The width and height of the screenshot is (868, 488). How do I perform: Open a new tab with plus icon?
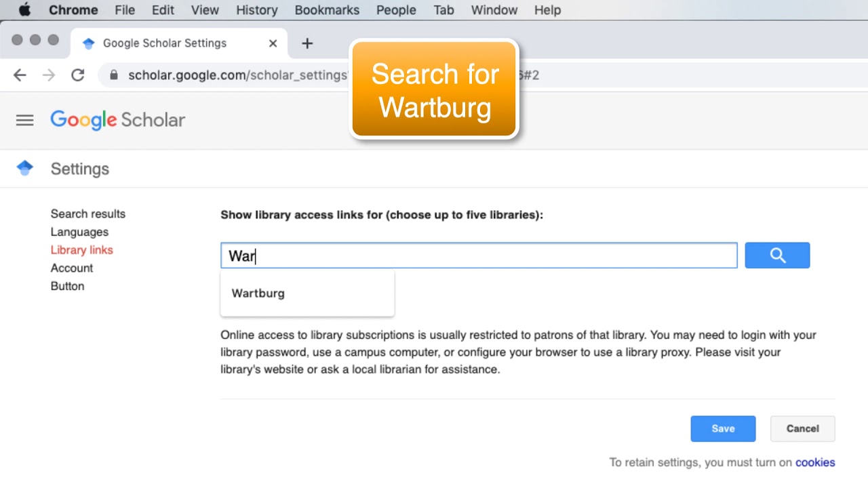[x=307, y=43]
